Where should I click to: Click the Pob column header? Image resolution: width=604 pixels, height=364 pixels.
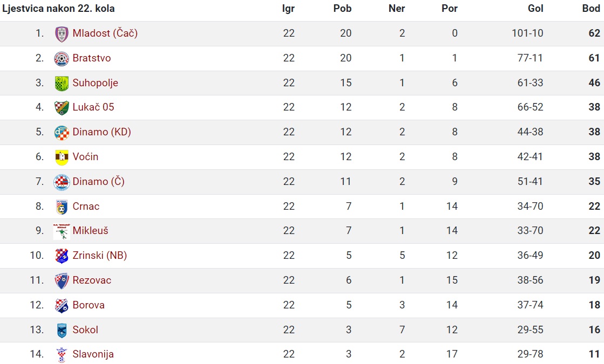click(342, 9)
